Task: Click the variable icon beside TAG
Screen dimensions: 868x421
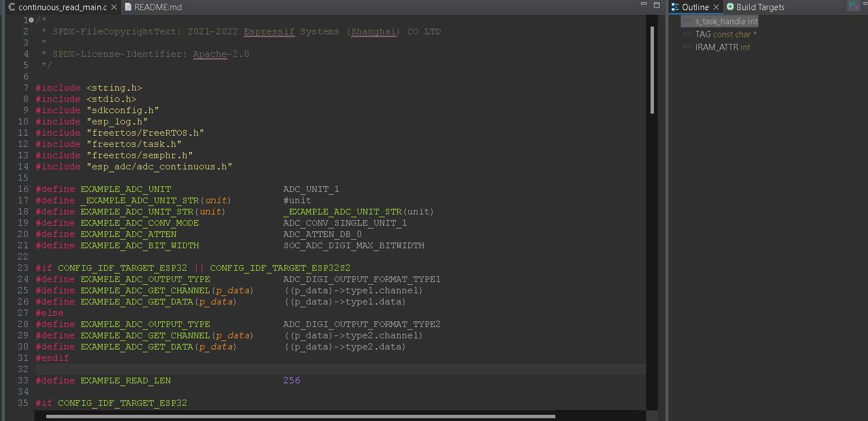Action: point(687,34)
